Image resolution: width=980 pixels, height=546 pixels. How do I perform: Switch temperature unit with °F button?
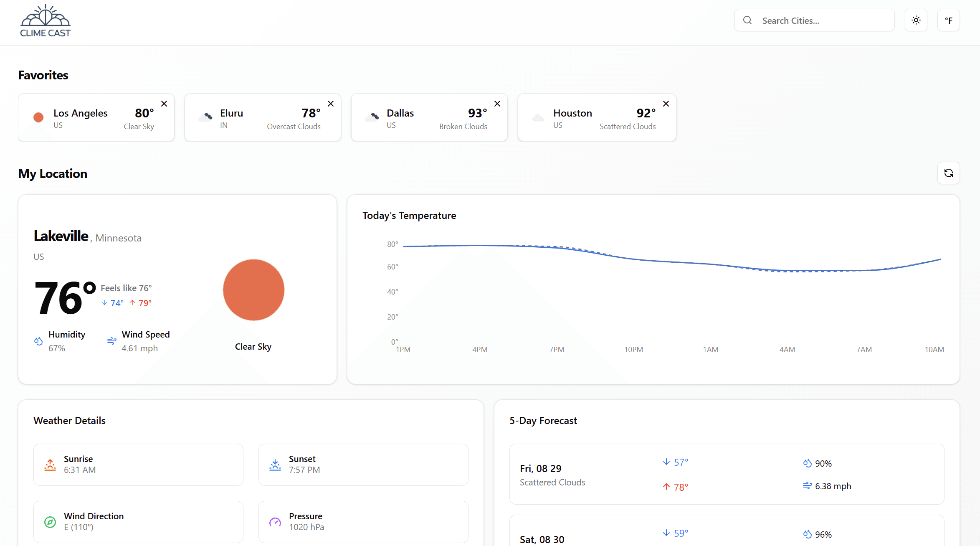click(948, 20)
